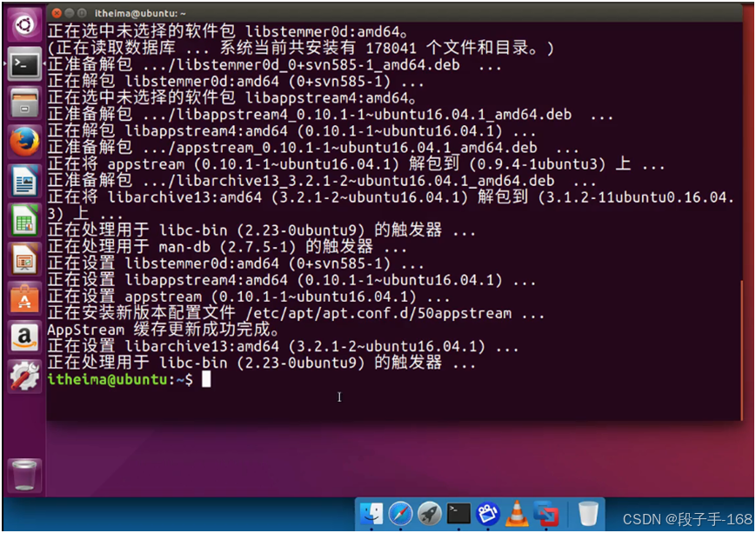The width and height of the screenshot is (756, 533).
Task: Open the Ubuntu Dash search icon
Action: 24,25
